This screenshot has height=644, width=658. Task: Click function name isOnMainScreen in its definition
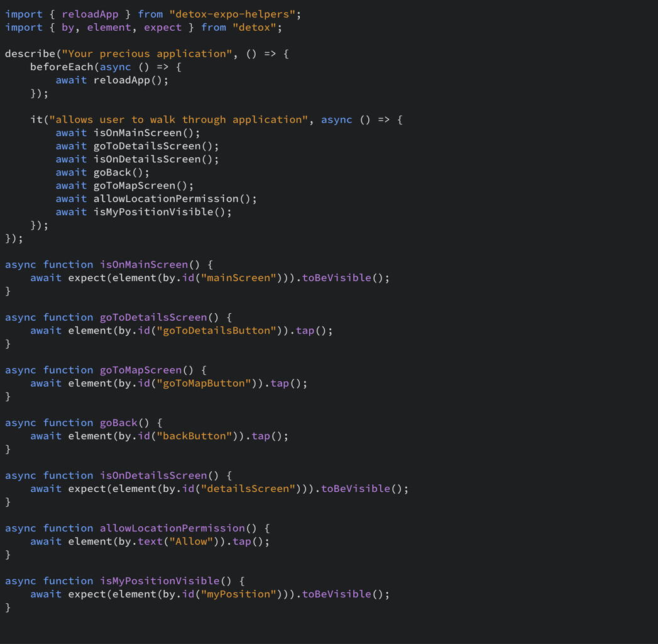[144, 265]
